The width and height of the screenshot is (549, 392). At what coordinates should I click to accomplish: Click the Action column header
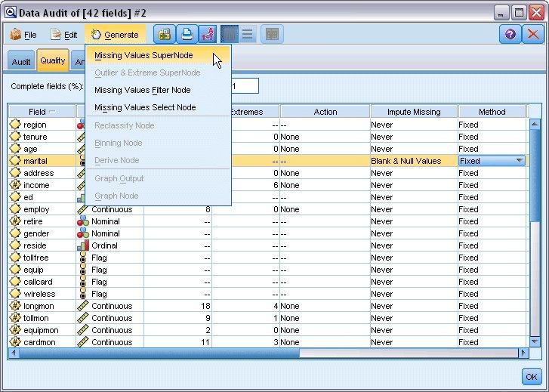[x=325, y=112]
